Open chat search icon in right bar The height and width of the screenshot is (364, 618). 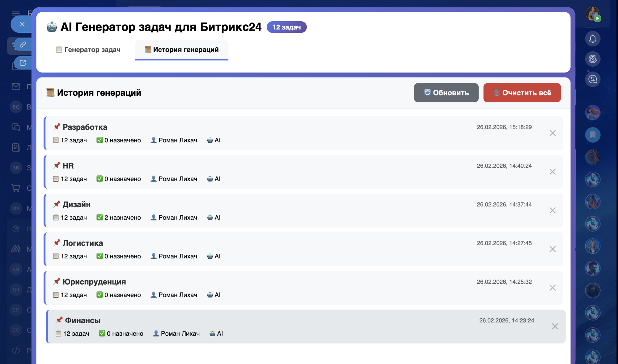point(593,79)
